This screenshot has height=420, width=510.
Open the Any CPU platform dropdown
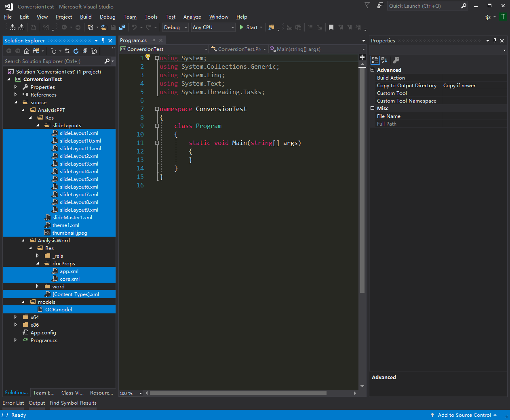[x=213, y=27]
